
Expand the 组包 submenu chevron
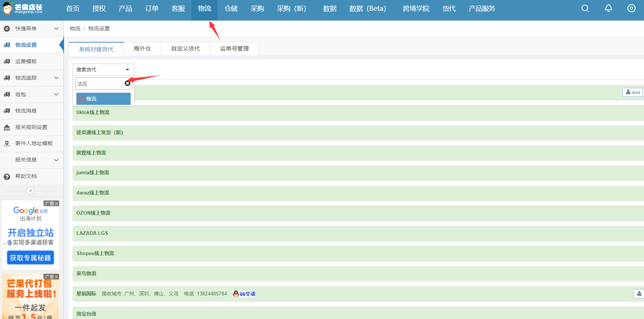coord(56,94)
